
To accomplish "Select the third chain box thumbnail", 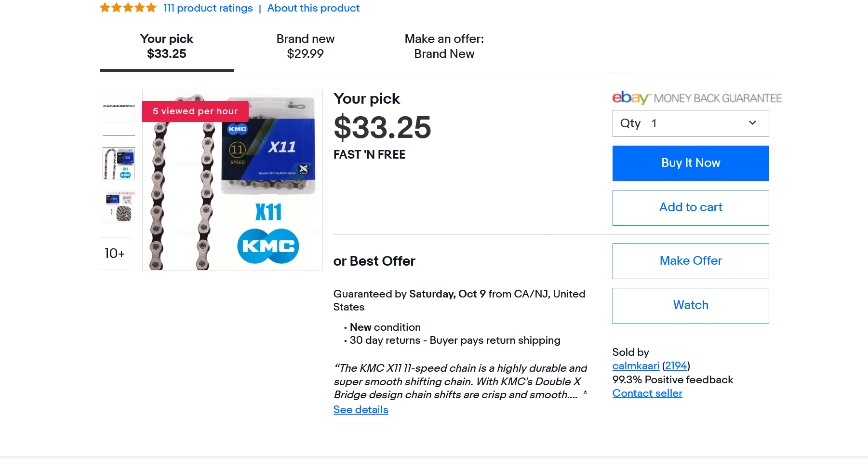I will point(119,207).
